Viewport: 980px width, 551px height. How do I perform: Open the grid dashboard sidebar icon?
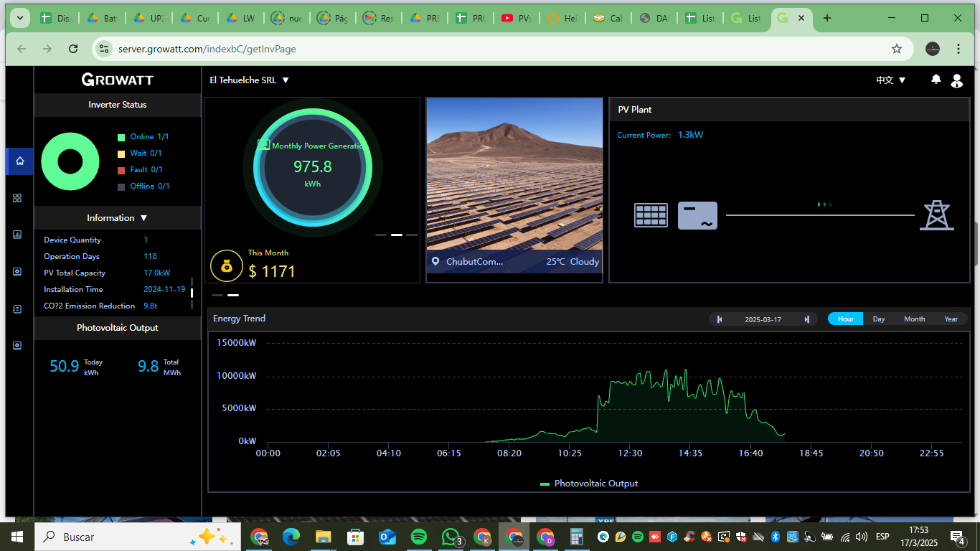point(18,198)
